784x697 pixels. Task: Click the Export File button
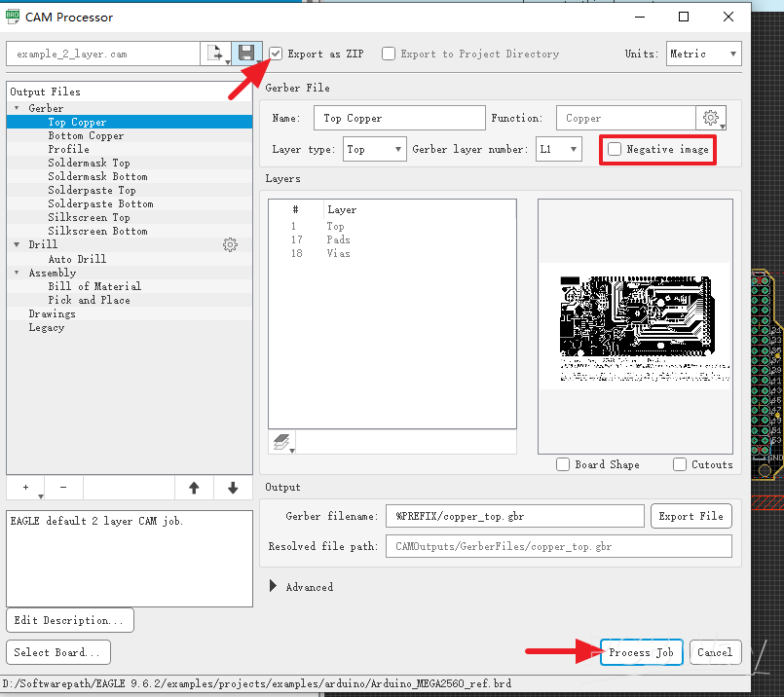[x=691, y=516]
